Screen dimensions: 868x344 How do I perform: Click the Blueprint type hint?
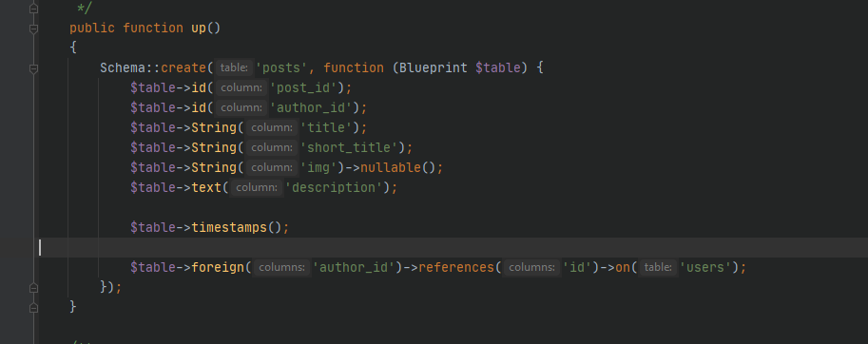[x=434, y=68]
